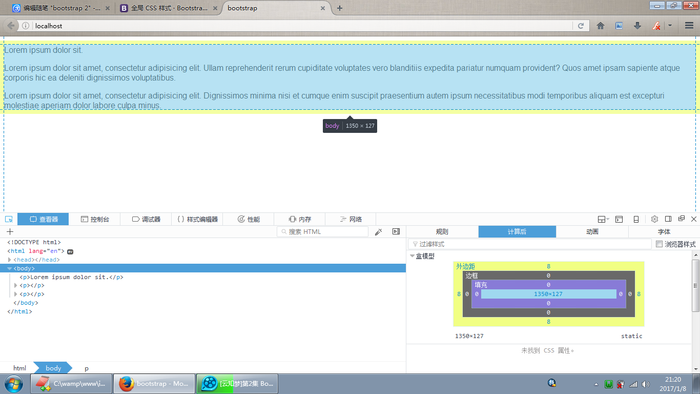Click the p breadcrumb

coord(87,369)
